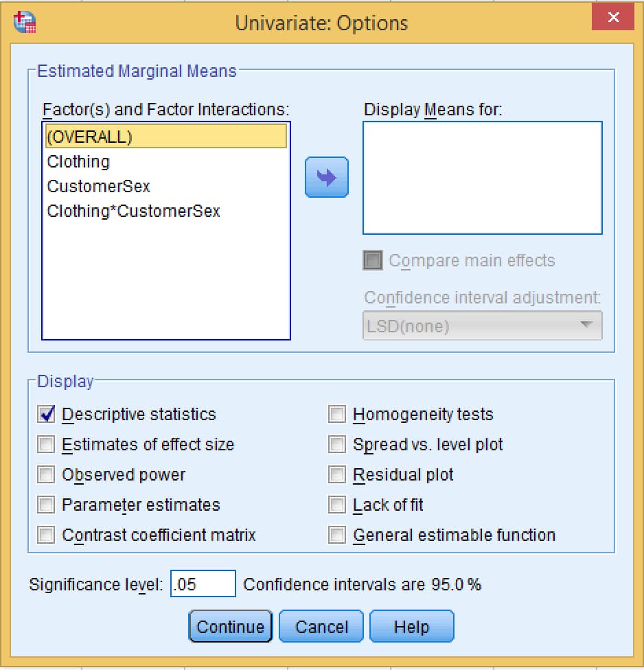Image resolution: width=644 pixels, height=670 pixels.
Task: Select CustomerSex in the factor list
Action: [x=166, y=186]
